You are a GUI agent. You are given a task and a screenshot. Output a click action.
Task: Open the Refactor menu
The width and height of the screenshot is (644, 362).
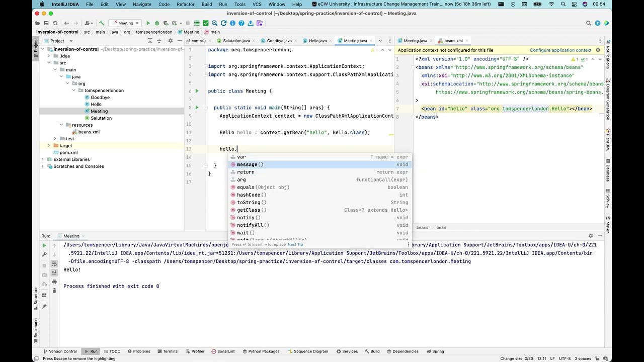[x=185, y=4]
